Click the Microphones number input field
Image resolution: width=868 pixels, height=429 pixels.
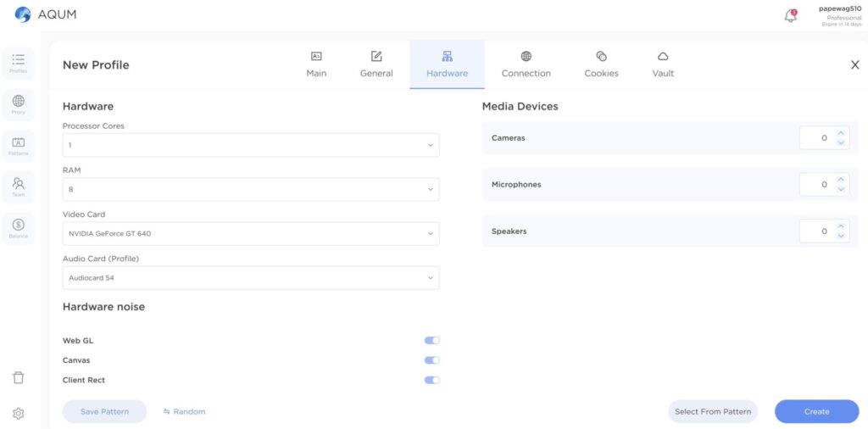point(817,184)
